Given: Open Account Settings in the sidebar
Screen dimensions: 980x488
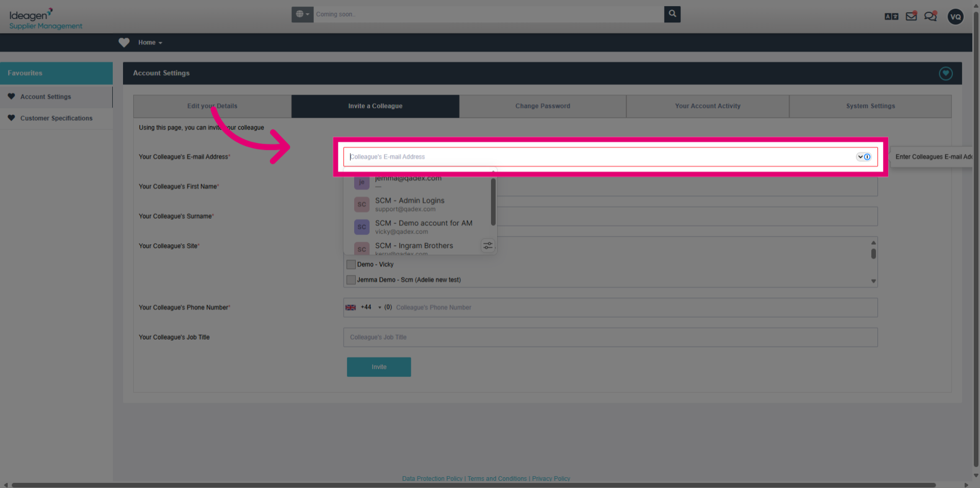Looking at the screenshot, I should (45, 96).
